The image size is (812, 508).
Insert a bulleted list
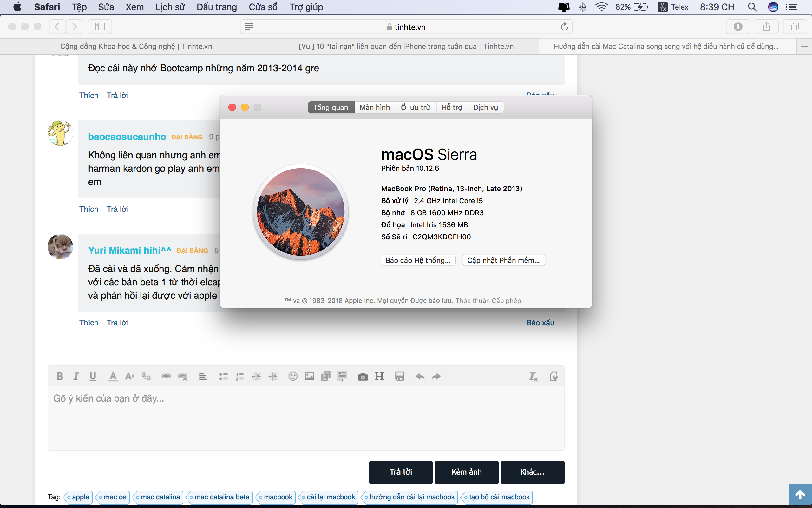[x=224, y=376]
